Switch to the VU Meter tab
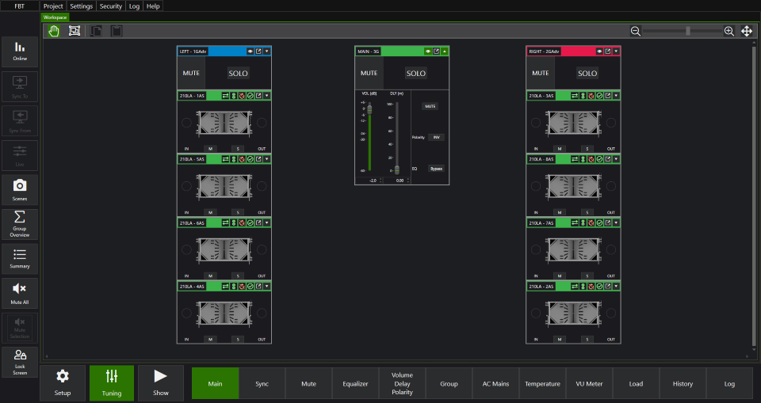The width and height of the screenshot is (761, 403). pos(589,384)
